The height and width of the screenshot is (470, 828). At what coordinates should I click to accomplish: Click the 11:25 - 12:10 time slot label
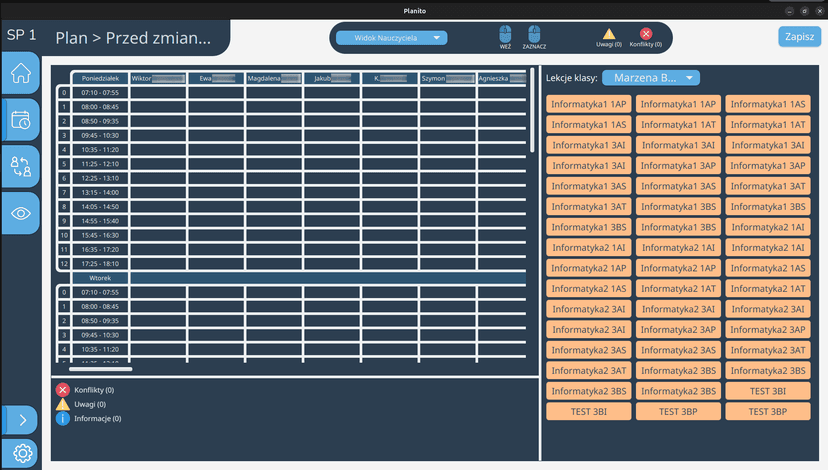click(100, 164)
